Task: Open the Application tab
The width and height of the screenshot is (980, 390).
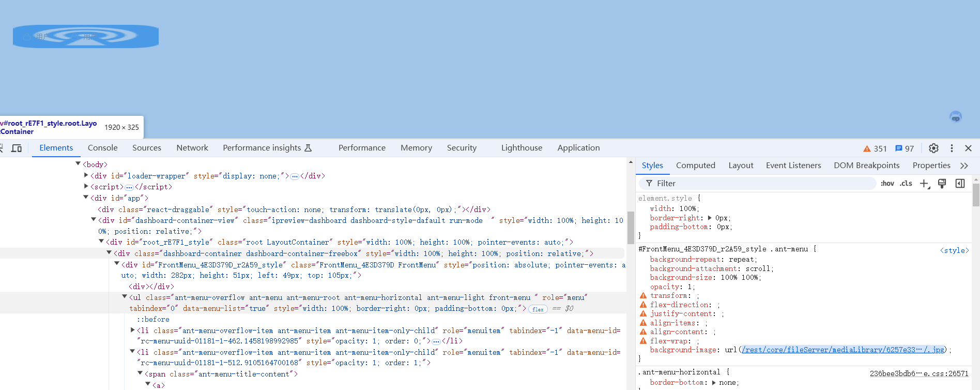Action: click(578, 148)
